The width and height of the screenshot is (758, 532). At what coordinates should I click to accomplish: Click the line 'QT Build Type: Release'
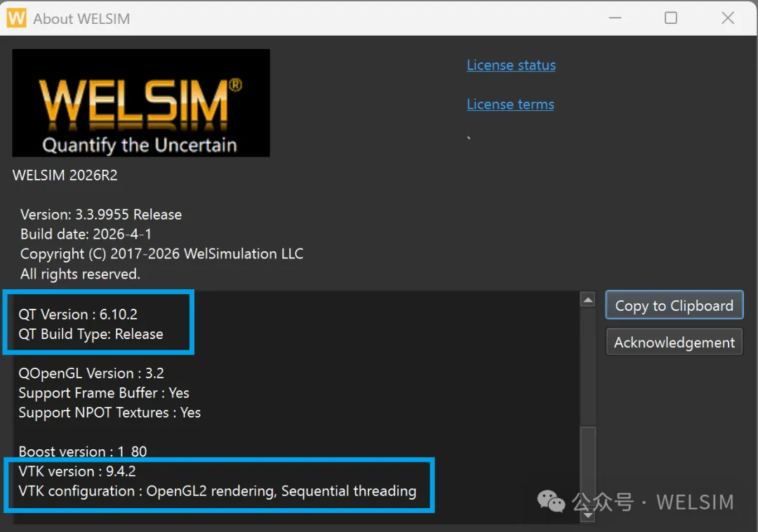(91, 334)
